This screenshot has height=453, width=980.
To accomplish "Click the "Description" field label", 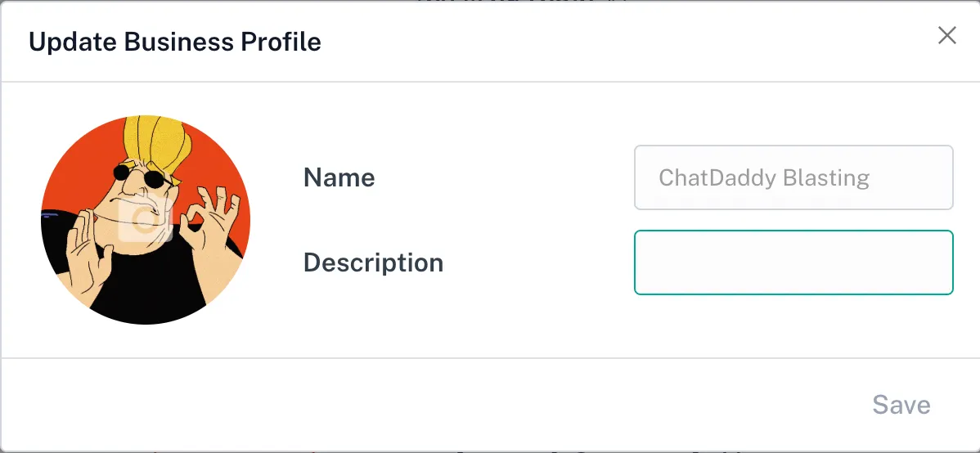I will pos(373,262).
